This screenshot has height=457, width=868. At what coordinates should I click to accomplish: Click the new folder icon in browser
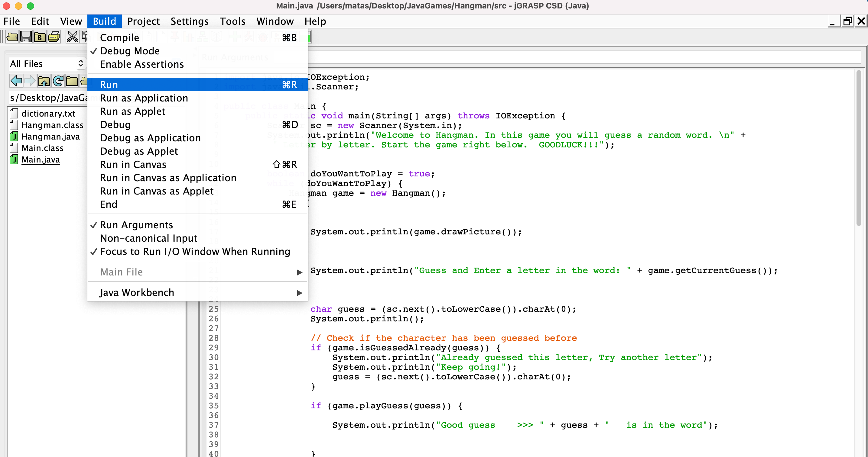(72, 81)
